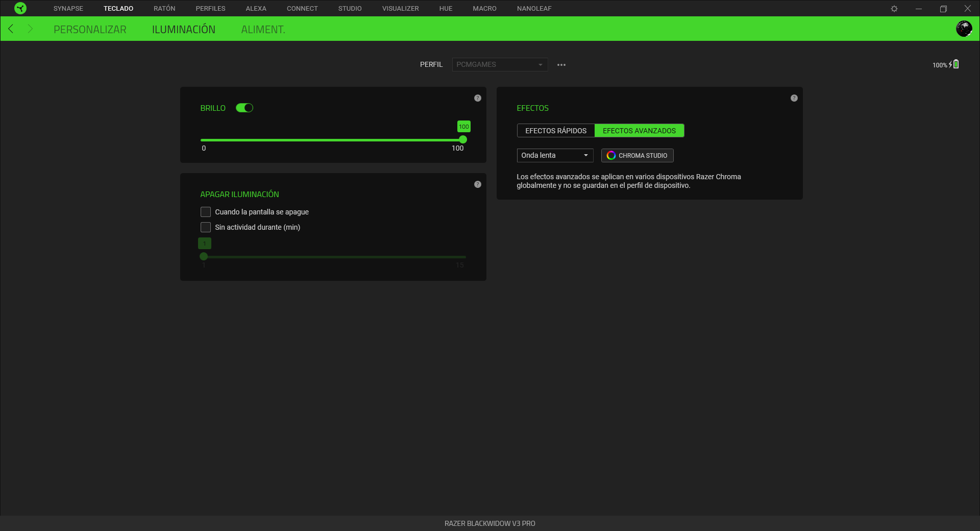This screenshot has height=531, width=980.
Task: Open help for the Efectos panel
Action: pyautogui.click(x=794, y=98)
